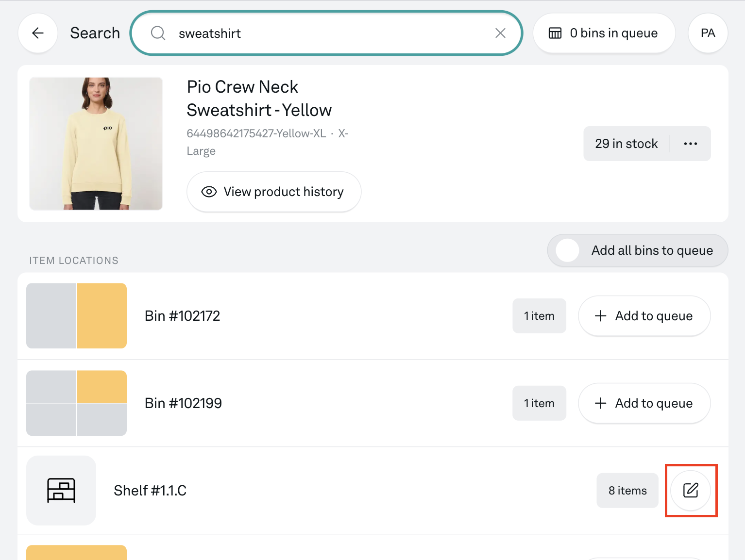Select the Shelf #1.1.C label

(150, 491)
